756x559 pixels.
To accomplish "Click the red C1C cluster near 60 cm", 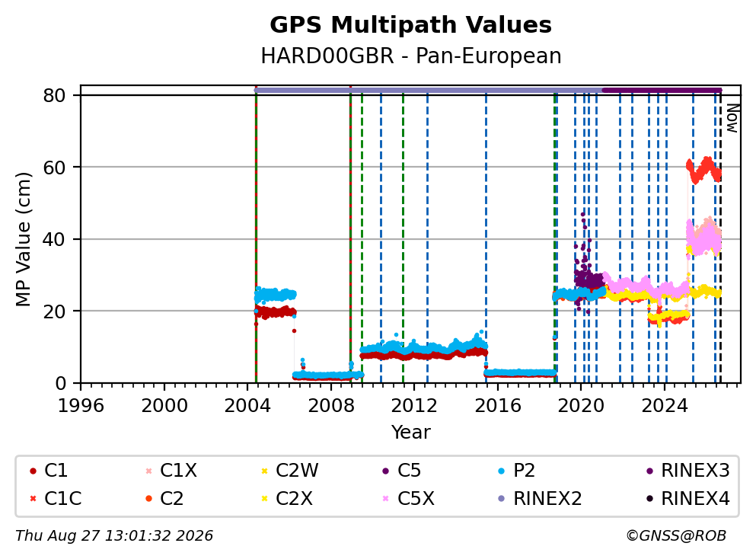I will click(x=703, y=171).
